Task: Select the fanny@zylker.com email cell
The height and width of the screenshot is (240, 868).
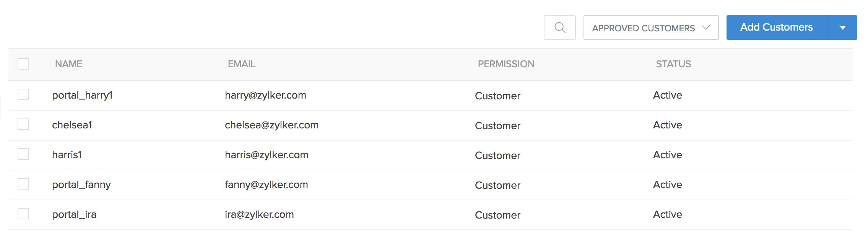Action: click(x=266, y=185)
